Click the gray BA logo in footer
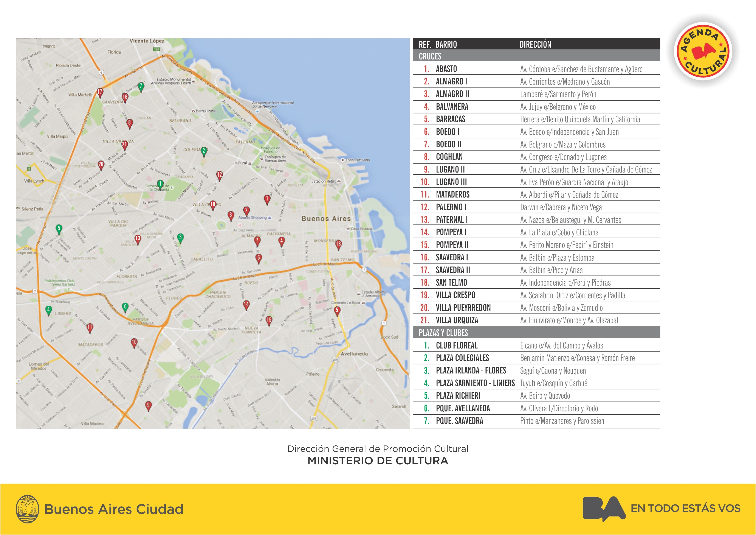This screenshot has width=756, height=535. click(x=604, y=509)
